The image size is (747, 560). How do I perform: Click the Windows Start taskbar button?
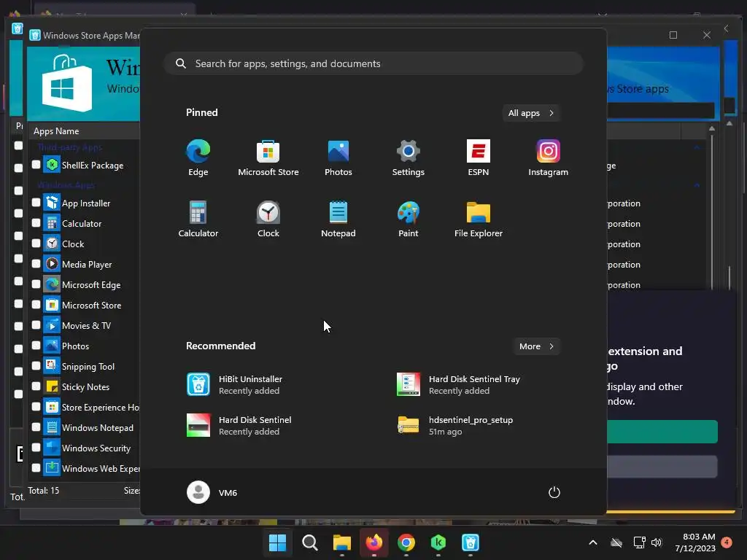click(277, 542)
